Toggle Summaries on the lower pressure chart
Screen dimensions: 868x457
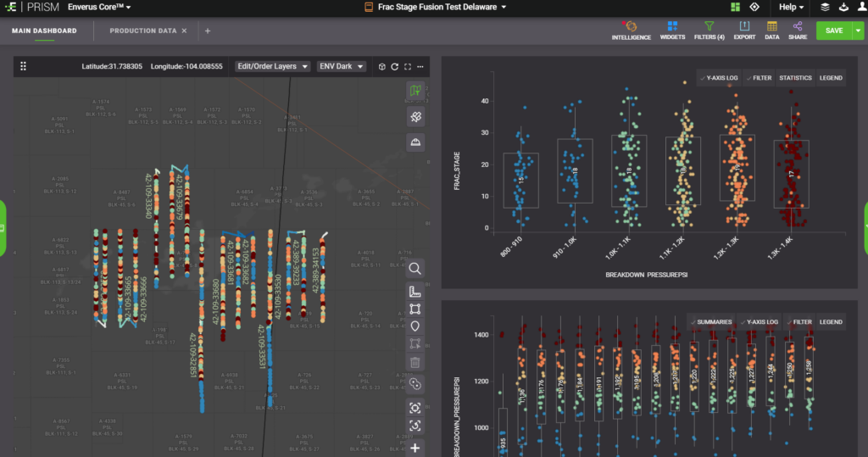(712, 322)
